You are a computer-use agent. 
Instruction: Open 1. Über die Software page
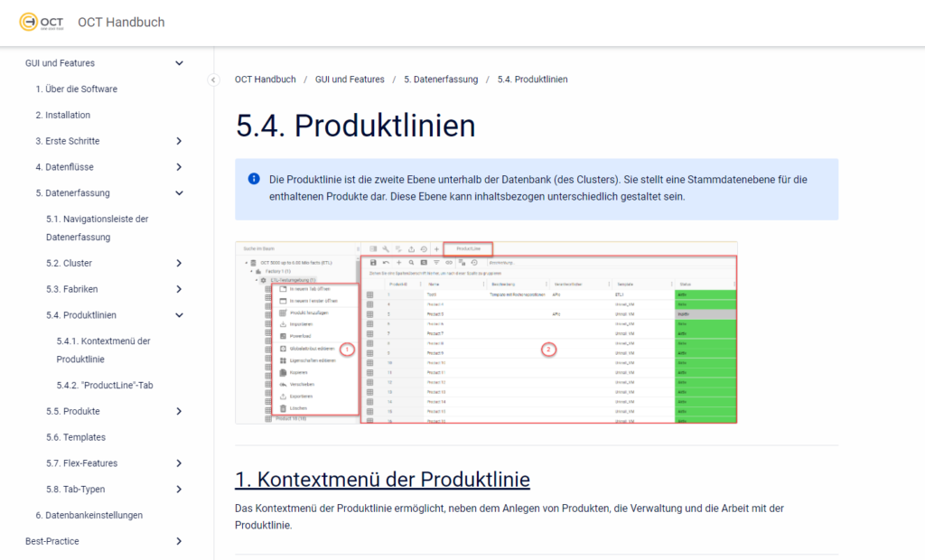click(76, 89)
